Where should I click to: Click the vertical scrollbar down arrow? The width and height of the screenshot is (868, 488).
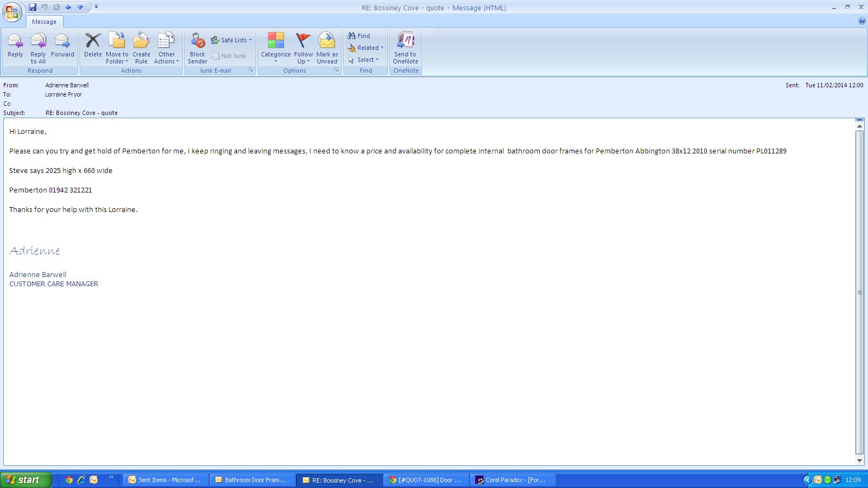pyautogui.click(x=859, y=460)
